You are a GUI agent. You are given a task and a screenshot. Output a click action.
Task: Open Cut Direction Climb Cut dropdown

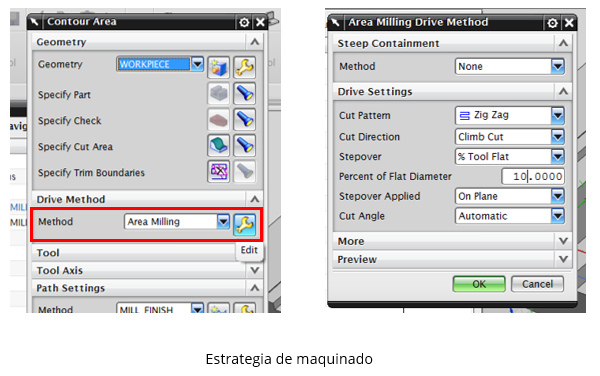click(x=558, y=137)
